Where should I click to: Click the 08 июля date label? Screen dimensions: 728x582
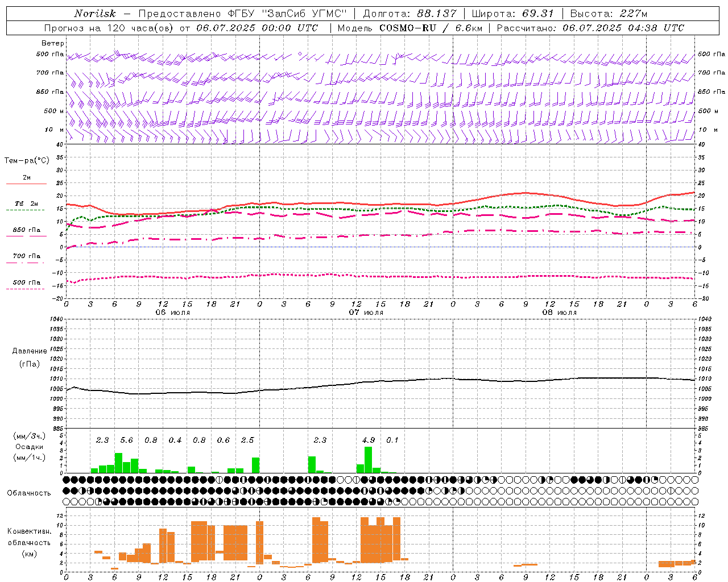(560, 313)
